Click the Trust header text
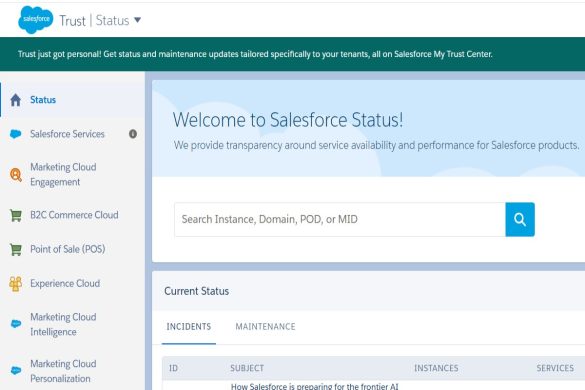Screen dimensions: 585x390 (72, 21)
